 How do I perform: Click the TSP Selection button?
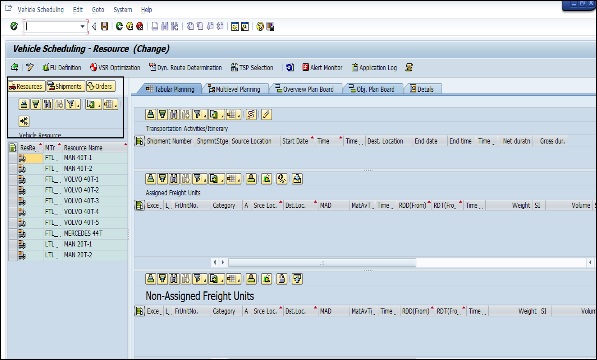(252, 67)
